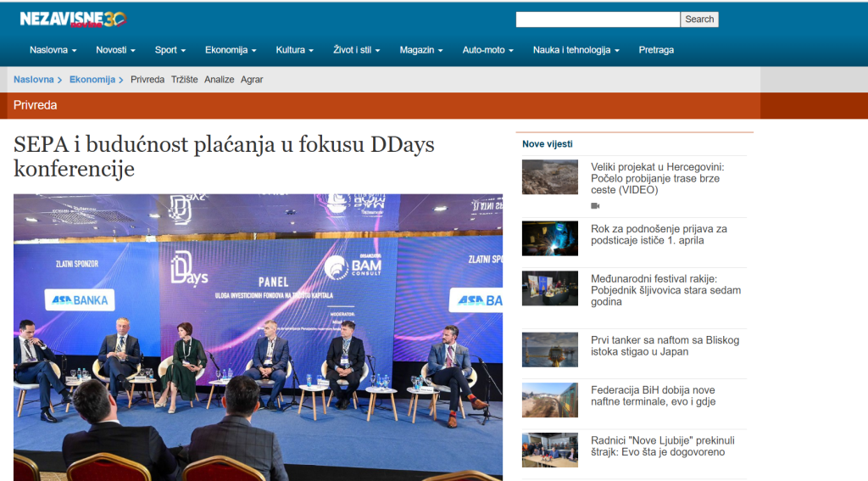Viewport: 868px width, 481px height.
Task: Open the Nove Ljubije strike thumbnail
Action: [549, 450]
